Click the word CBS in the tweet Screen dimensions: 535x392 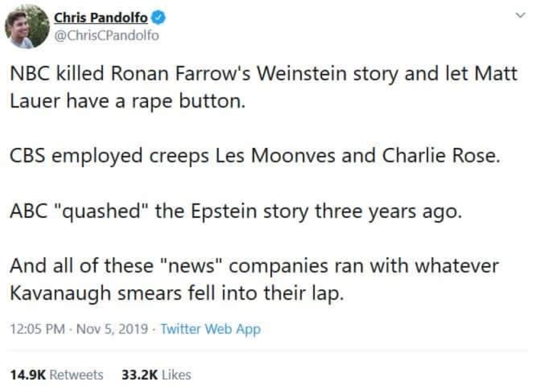(x=27, y=156)
